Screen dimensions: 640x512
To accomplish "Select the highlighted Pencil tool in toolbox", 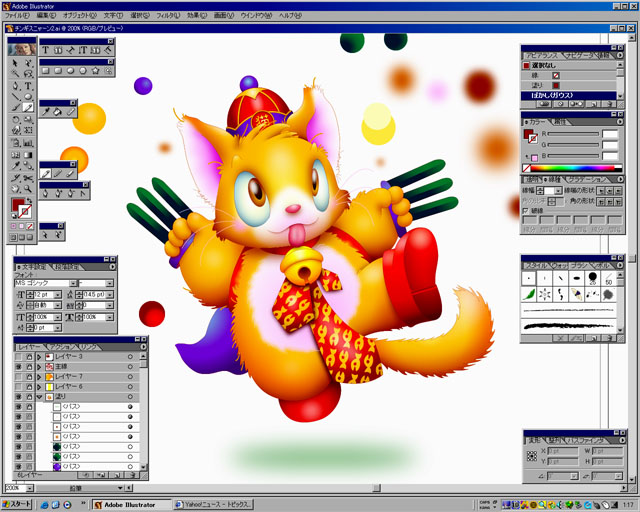I will pos(28,108).
